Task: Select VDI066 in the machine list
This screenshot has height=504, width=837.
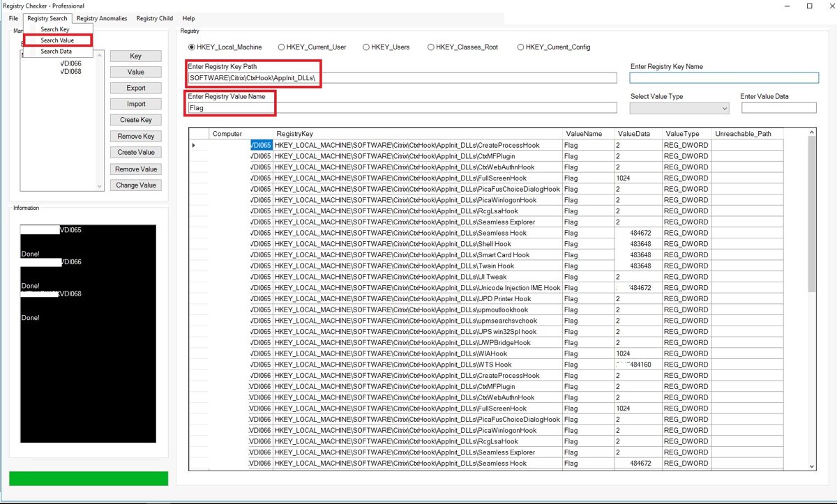Action: (70, 63)
